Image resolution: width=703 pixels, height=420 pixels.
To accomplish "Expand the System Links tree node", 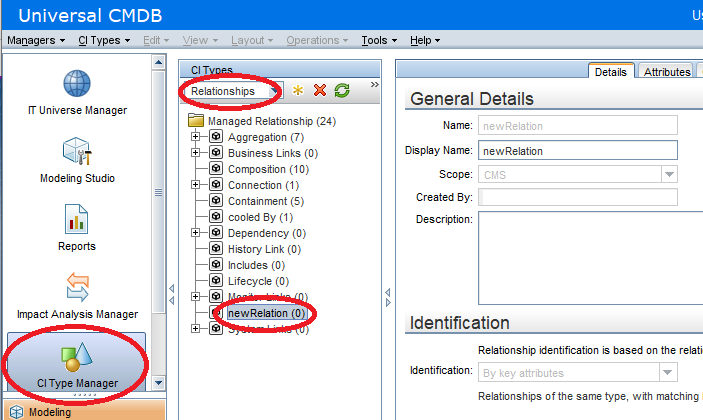I will tap(195, 329).
